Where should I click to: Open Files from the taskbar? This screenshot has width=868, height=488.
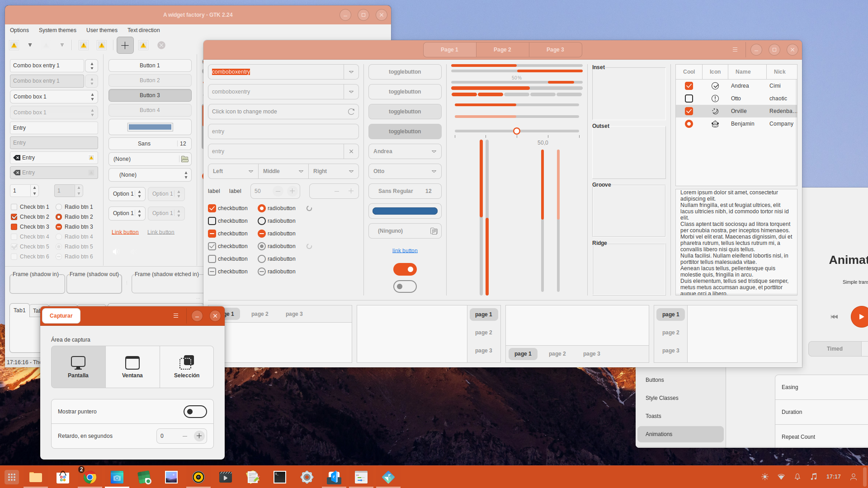(x=36, y=477)
